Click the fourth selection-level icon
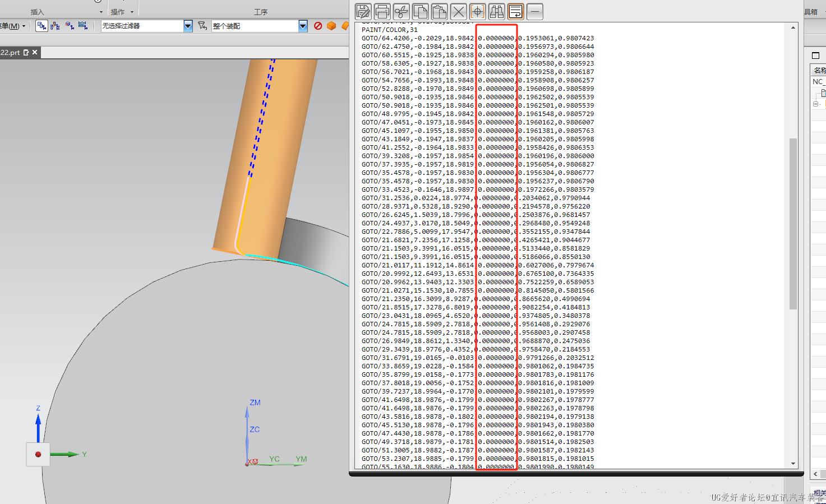This screenshot has width=826, height=504. [83, 26]
